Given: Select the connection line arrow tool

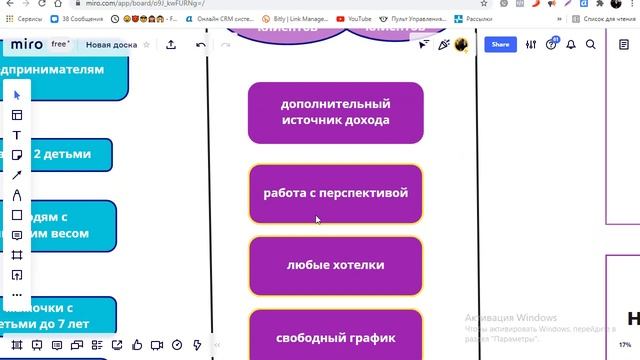Looking at the screenshot, I should pos(17,175).
